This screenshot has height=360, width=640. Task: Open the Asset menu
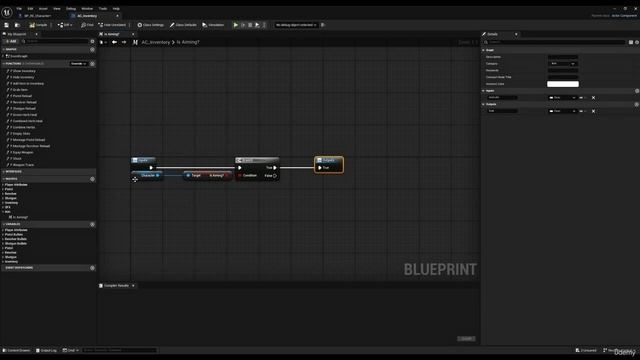(x=43, y=9)
